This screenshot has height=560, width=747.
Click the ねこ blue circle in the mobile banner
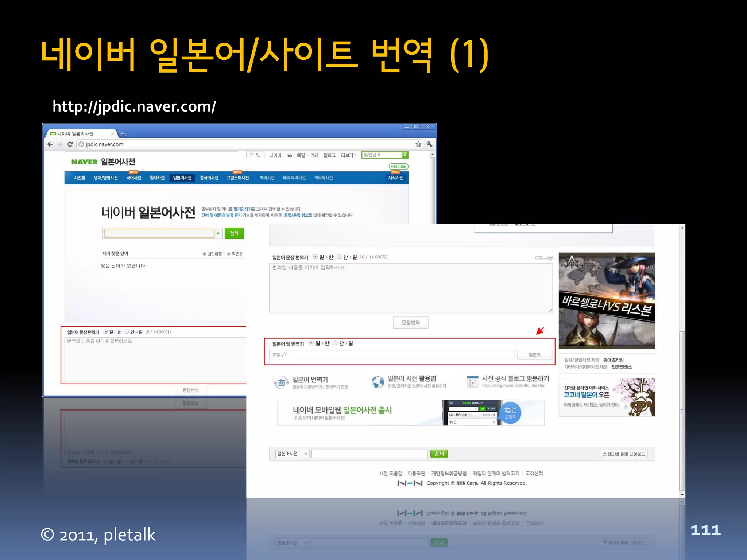510,413
